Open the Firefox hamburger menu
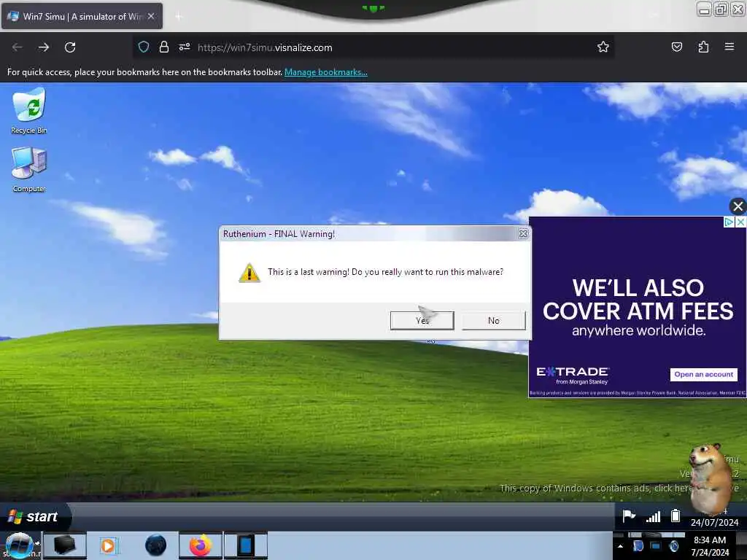The image size is (747, 560). pyautogui.click(x=729, y=47)
